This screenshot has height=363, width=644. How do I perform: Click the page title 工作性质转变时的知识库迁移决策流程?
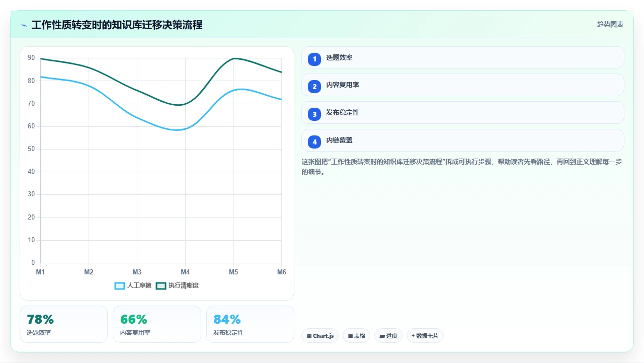click(117, 25)
